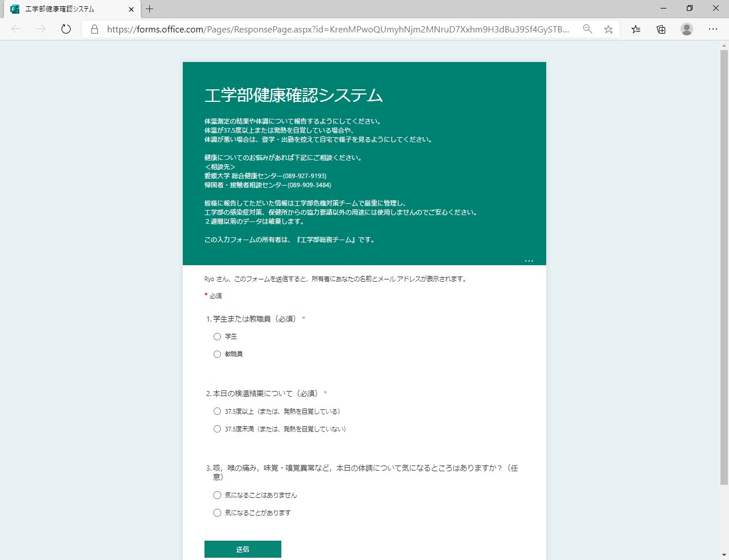The height and width of the screenshot is (560, 729).
Task: Add page to favorites with star icon
Action: [608, 29]
